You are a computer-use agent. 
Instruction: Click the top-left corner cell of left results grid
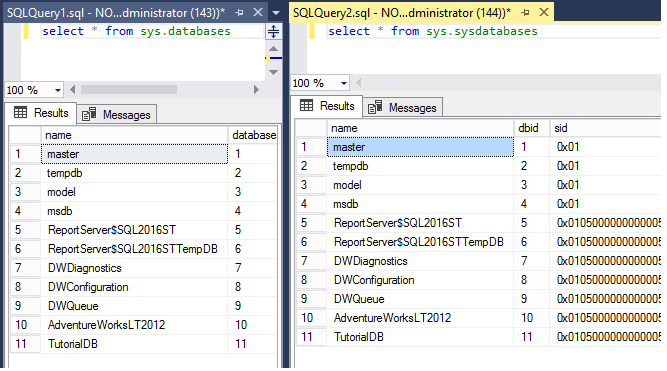[26, 135]
